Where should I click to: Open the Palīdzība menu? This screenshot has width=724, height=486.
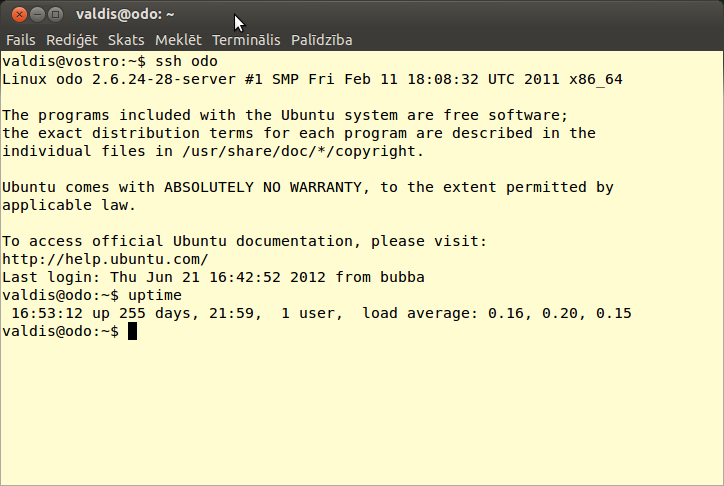point(321,40)
